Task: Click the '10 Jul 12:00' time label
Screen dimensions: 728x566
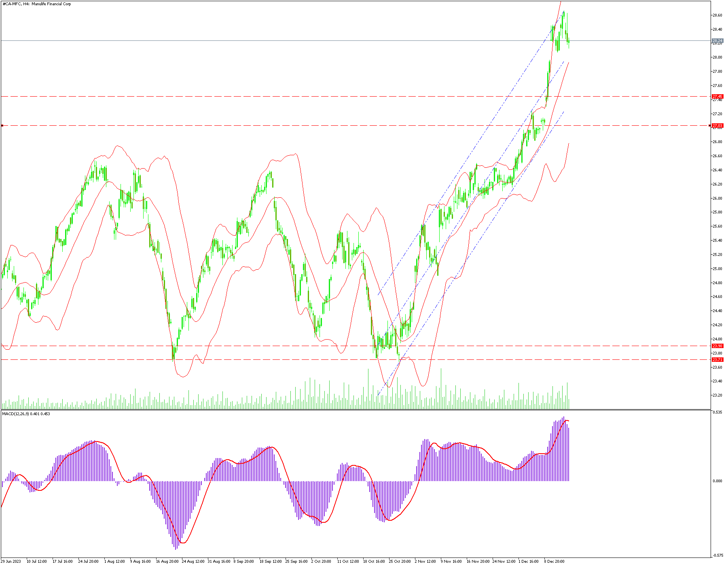Action: 37,562
